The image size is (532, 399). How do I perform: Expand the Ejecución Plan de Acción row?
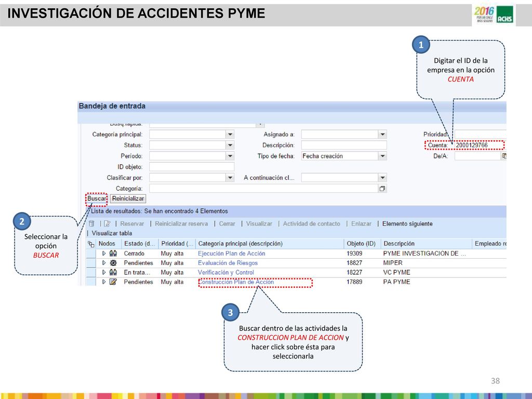(x=104, y=254)
